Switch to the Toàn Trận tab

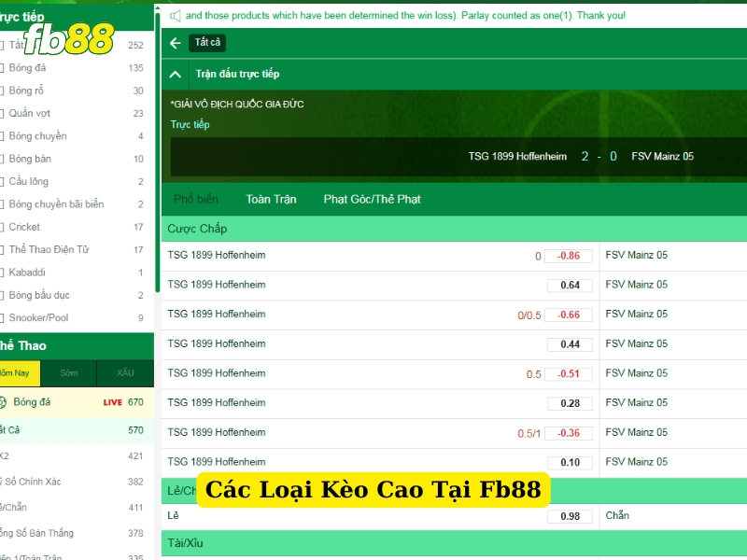coord(271,199)
